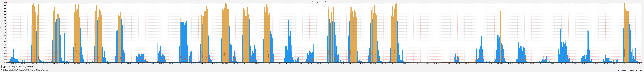Click the brown Outbound legend swatch
Screen dimensions: 644x72
click(2, 69)
